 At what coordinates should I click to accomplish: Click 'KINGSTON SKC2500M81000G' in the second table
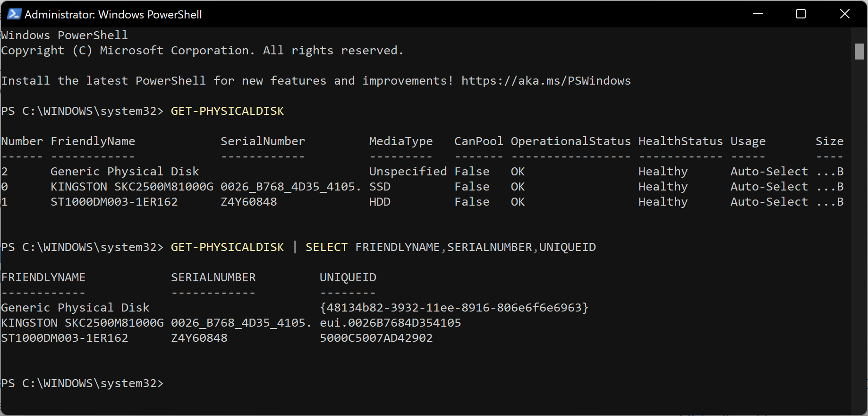tap(82, 323)
